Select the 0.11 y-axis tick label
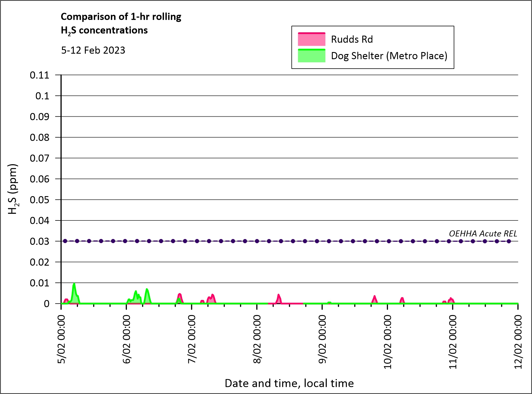Viewport: 532px width, 394px height. tap(39, 75)
